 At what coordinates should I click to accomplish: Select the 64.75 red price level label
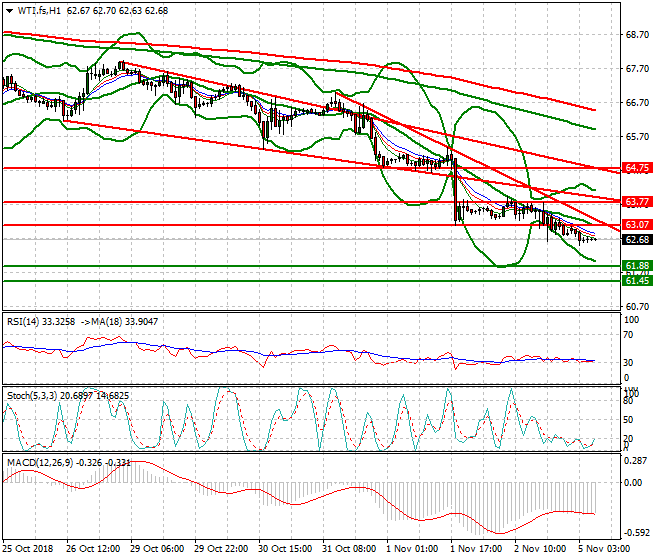coord(637,168)
